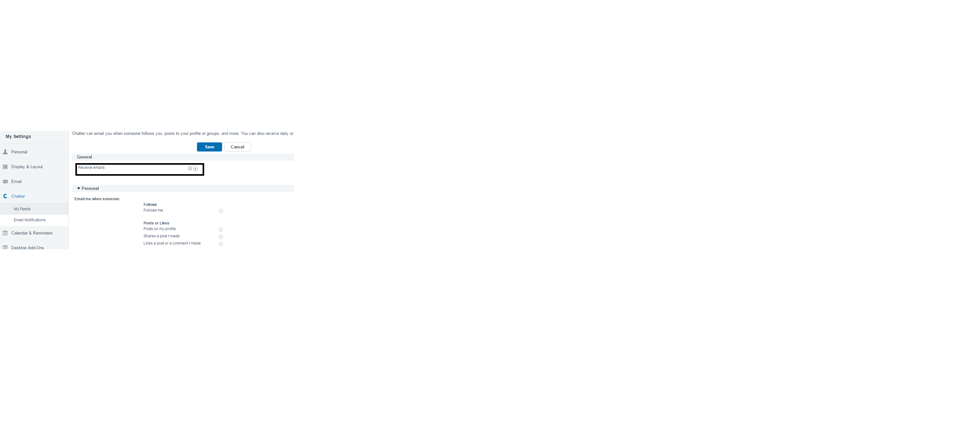Click the Display & Layout icon
980x430 pixels.
[5, 167]
